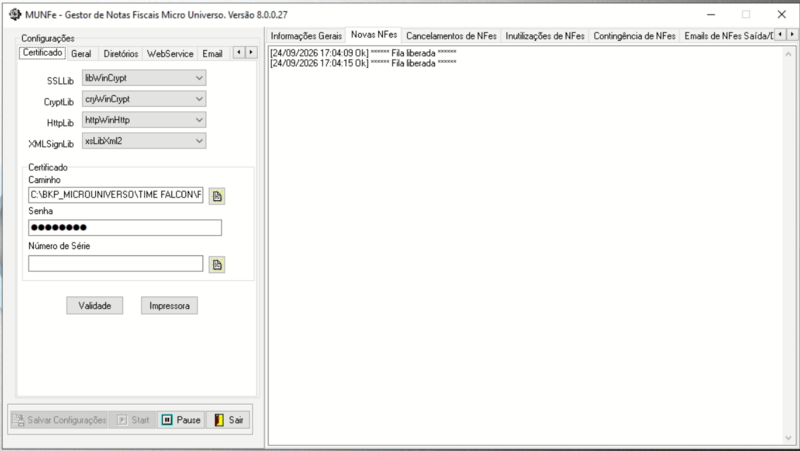This screenshot has width=800, height=451.
Task: Click the Validade button
Action: pos(94,306)
